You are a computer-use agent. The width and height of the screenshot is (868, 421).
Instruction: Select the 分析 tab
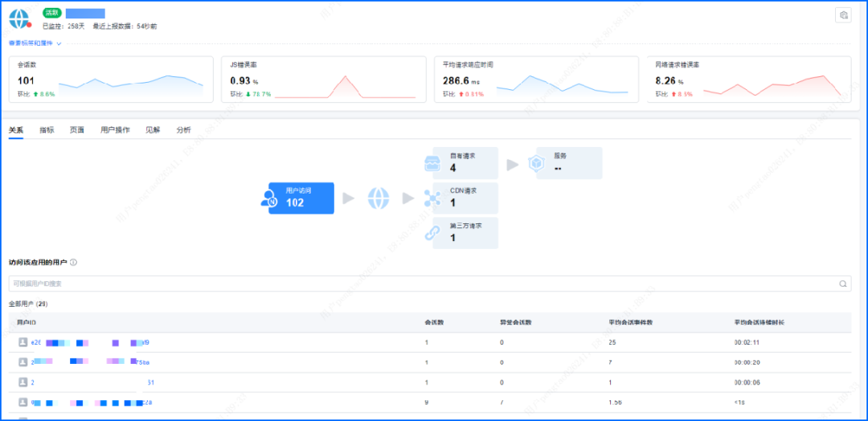[x=183, y=130]
